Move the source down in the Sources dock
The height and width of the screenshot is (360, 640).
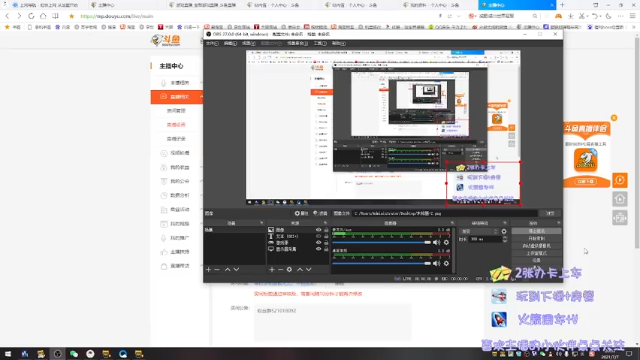(x=309, y=269)
